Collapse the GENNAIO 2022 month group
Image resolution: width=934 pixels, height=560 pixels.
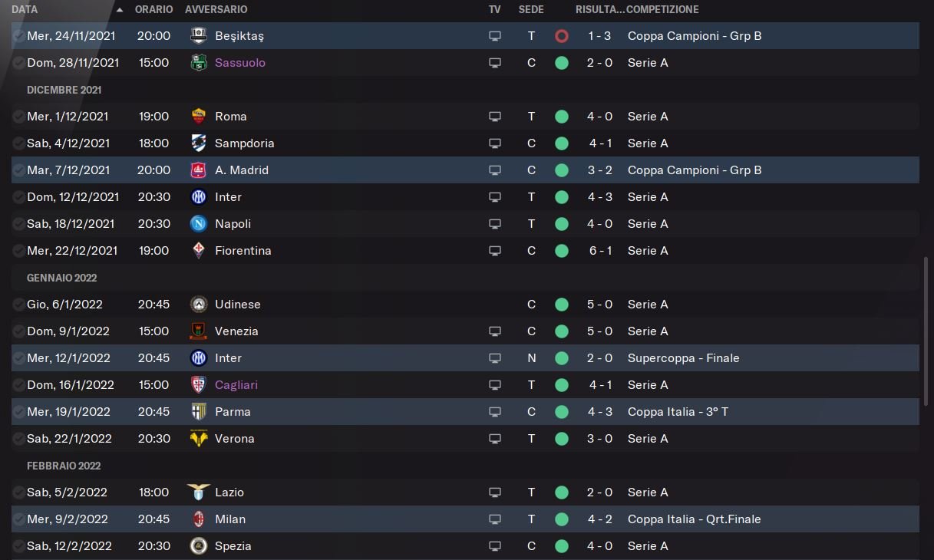point(63,278)
